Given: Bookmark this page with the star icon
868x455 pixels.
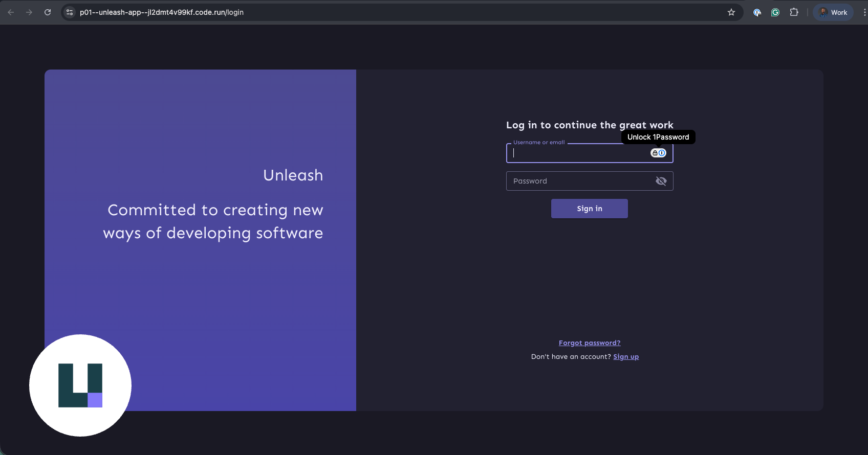Looking at the screenshot, I should 731,12.
